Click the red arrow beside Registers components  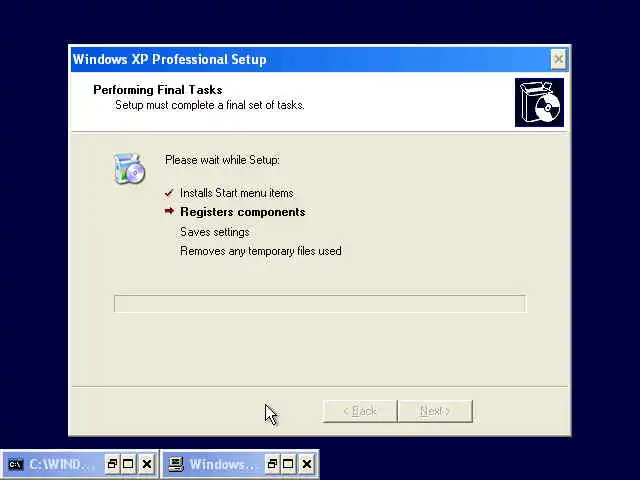pyautogui.click(x=169, y=211)
